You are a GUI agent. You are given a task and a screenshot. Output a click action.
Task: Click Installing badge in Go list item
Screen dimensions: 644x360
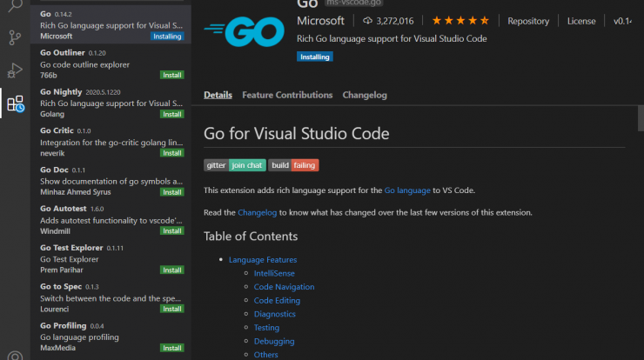pos(167,37)
